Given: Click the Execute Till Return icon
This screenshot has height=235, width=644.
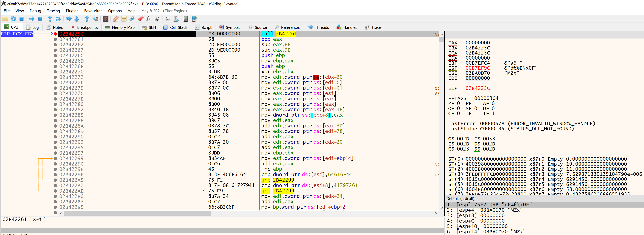Looking at the screenshot, I should pos(87,19).
